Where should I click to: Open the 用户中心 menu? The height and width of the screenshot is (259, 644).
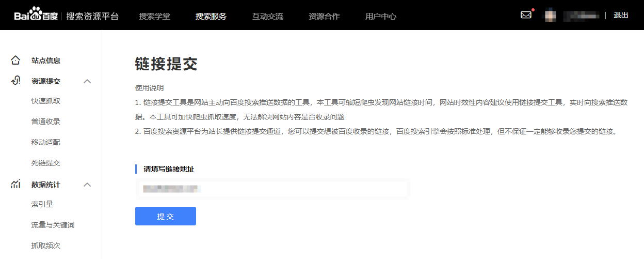[x=381, y=16]
